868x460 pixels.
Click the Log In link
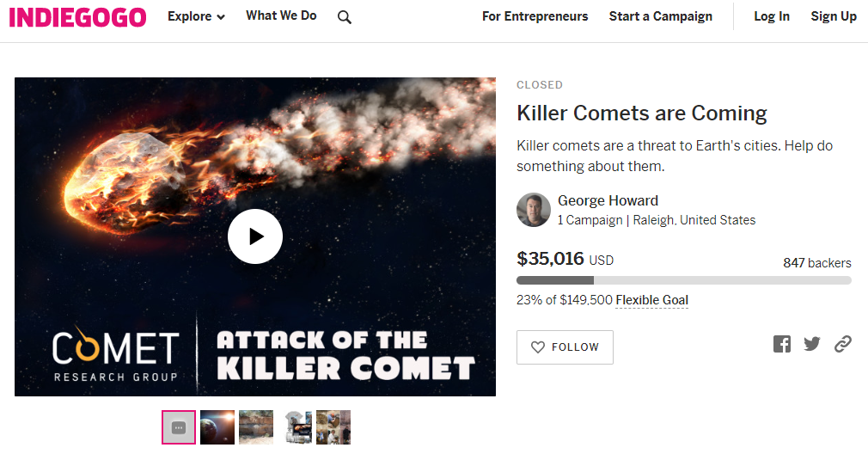(772, 16)
